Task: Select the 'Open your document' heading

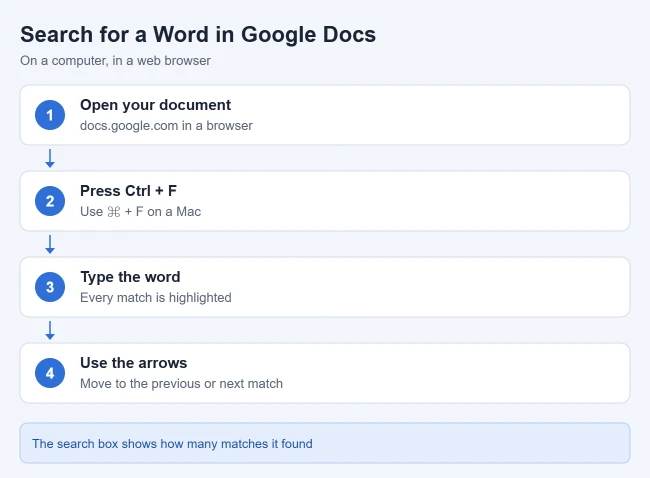Action: [155, 105]
